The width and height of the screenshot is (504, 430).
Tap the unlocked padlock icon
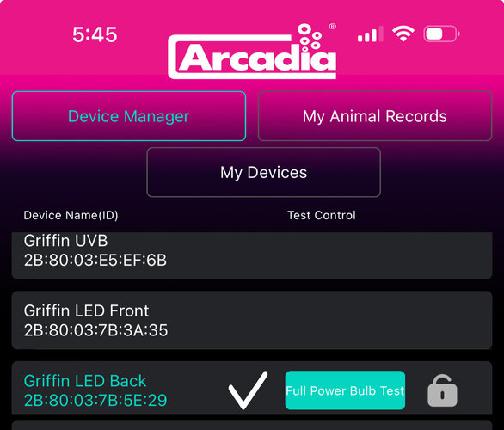coord(442,390)
